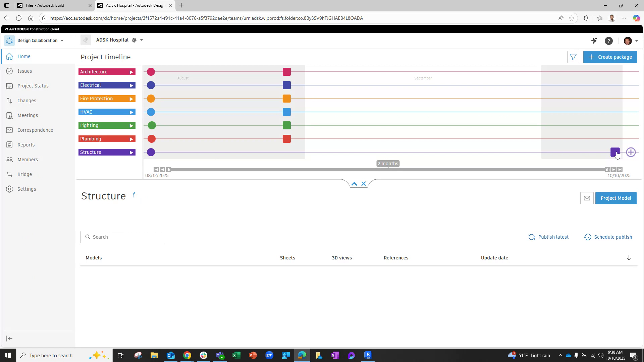This screenshot has width=644, height=362.
Task: Open the Design Collaboration module dropdown
Action: tap(62, 41)
